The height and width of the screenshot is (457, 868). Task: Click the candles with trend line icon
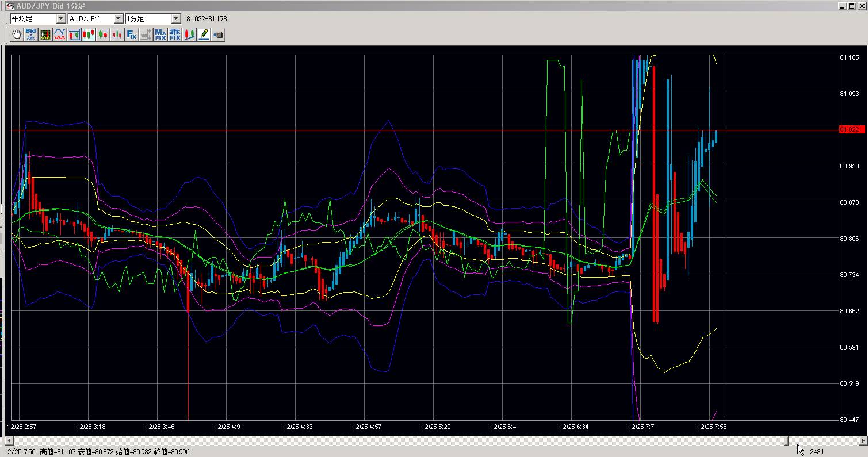tap(189, 34)
